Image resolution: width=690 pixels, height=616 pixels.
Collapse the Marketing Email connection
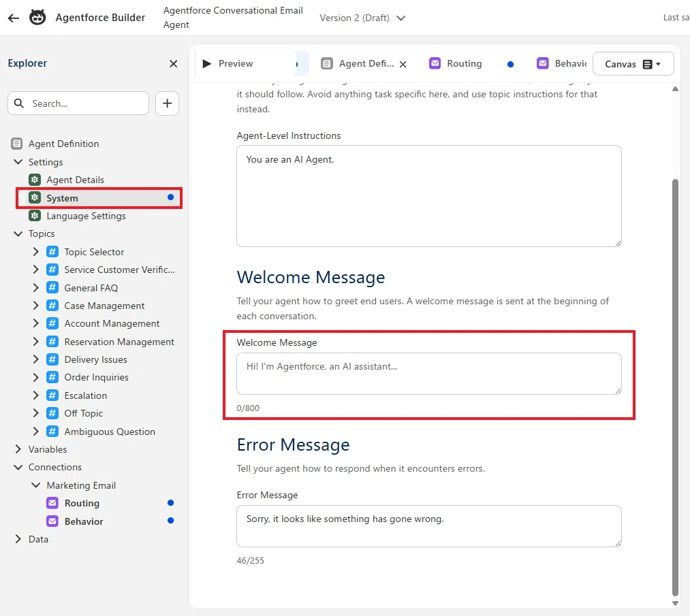click(35, 485)
